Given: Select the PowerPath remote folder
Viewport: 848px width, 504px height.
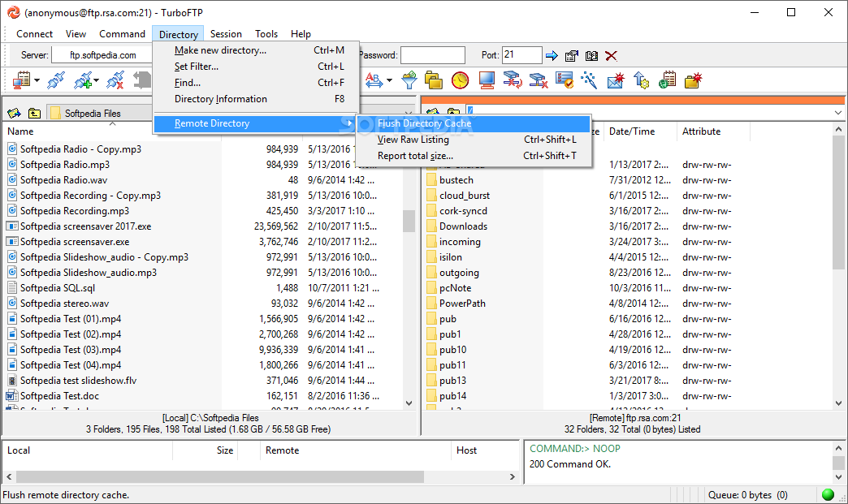Looking at the screenshot, I should click(462, 304).
